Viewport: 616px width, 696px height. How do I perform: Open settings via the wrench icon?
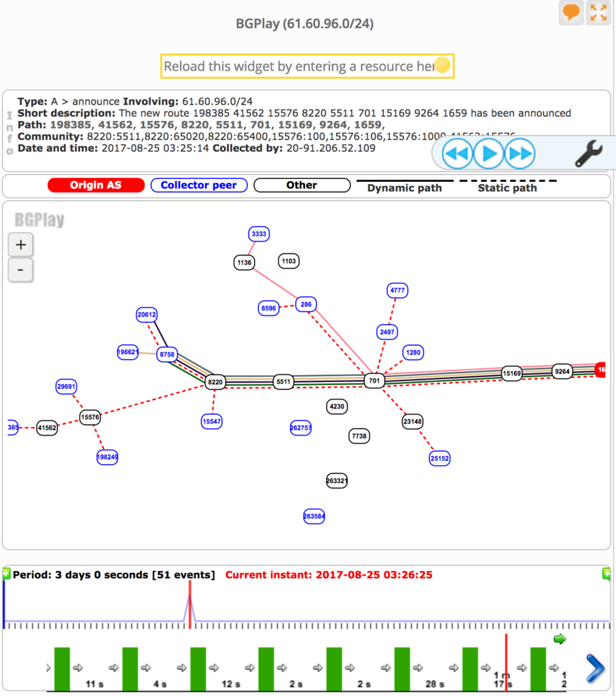click(589, 154)
